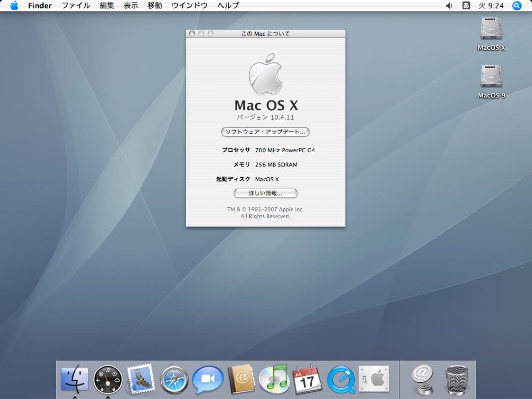Open iCal showing date 17
532x399 pixels.
pyautogui.click(x=306, y=379)
